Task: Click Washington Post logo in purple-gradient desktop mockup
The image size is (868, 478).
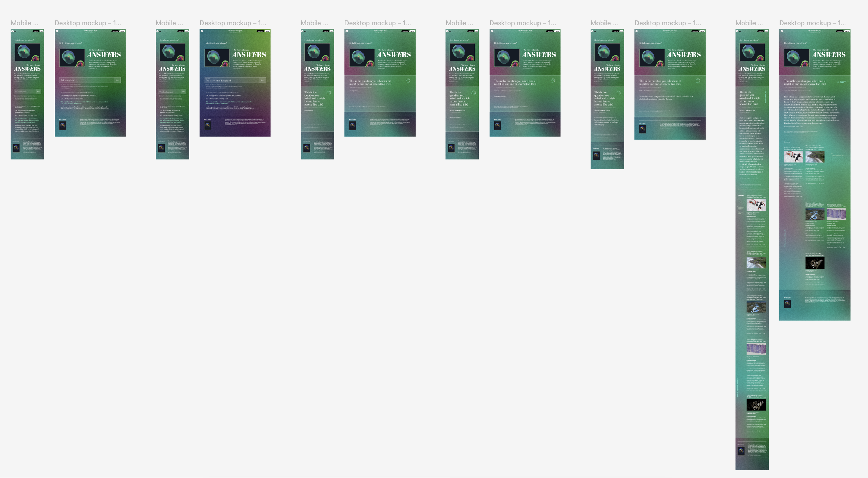Action: [235, 31]
